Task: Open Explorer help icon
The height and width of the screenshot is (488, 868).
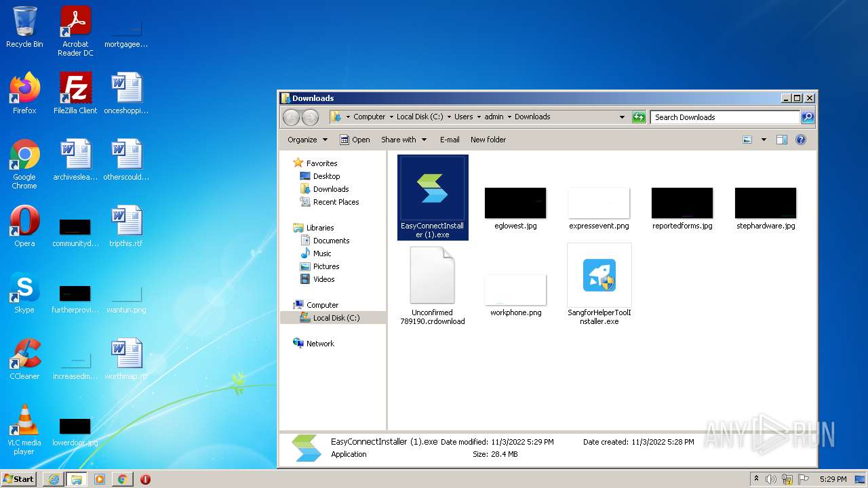Action: click(801, 140)
